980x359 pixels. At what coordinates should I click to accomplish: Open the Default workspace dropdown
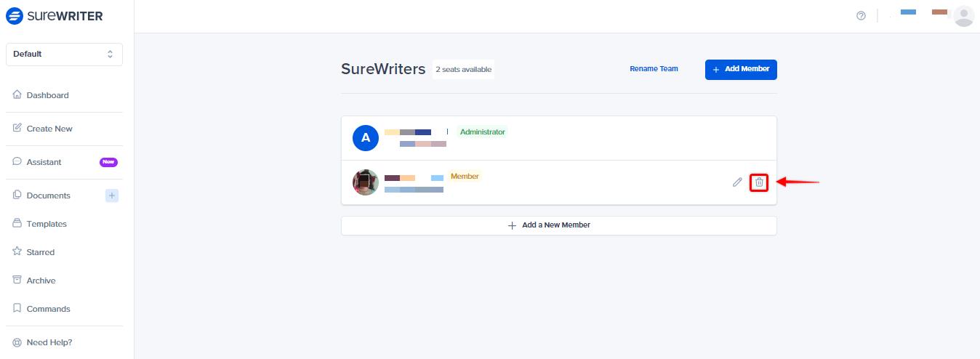(64, 54)
